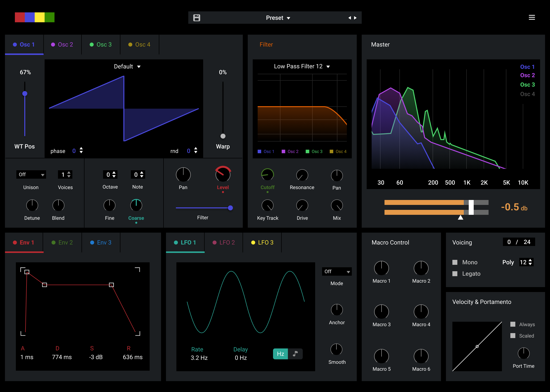Screen dimensions: 550x392
Task: Open the hamburger menu icon
Action: pos(532,17)
